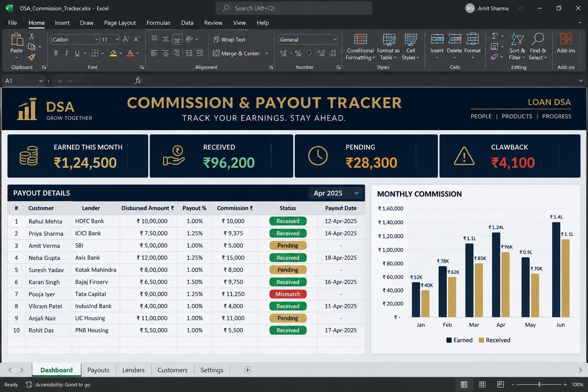Add a new sheet with plus button

[x=248, y=370]
